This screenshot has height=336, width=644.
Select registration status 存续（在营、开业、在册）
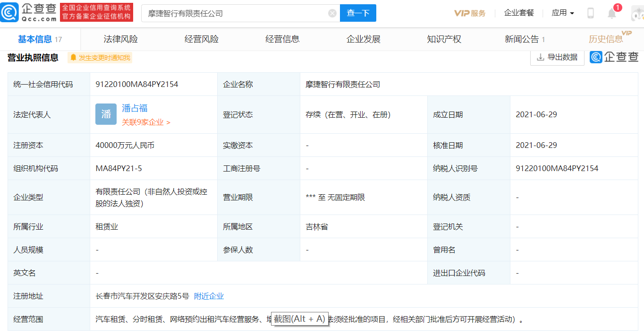pos(348,114)
